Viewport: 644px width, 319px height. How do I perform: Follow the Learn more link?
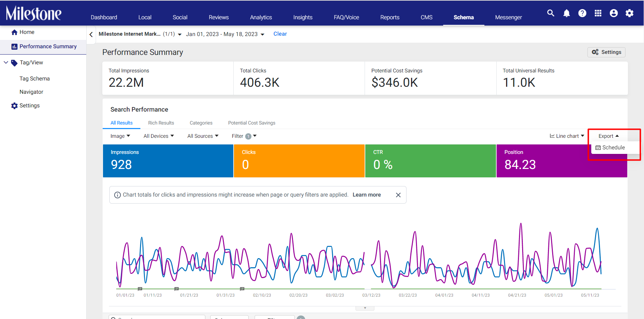pyautogui.click(x=367, y=195)
